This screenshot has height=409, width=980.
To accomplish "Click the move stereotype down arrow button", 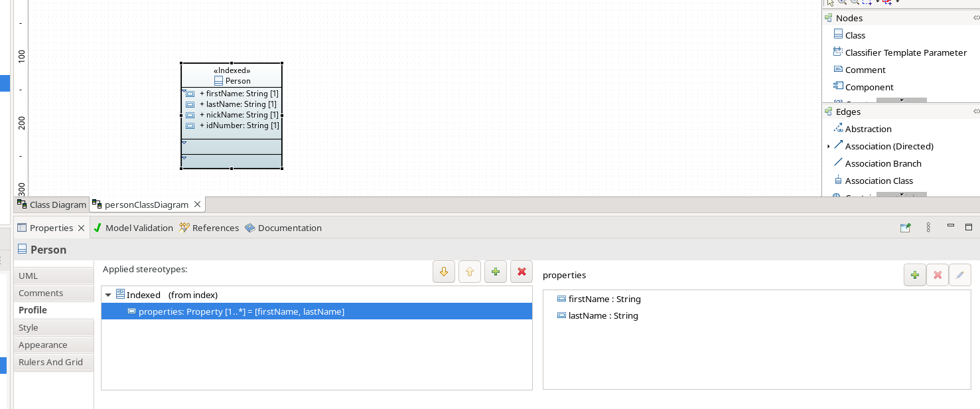I will (x=444, y=272).
